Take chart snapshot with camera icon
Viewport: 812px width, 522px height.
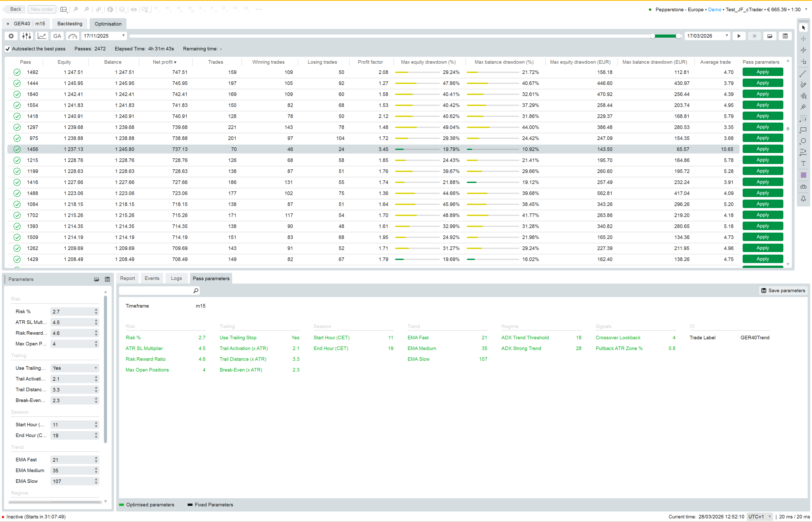pyautogui.click(x=803, y=187)
